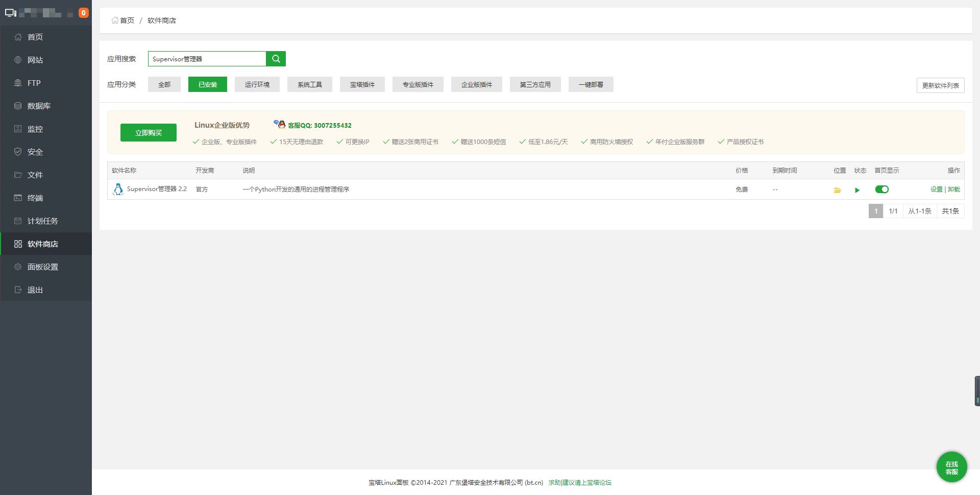Click 退出 to log out
The width and height of the screenshot is (980, 495).
pos(46,290)
